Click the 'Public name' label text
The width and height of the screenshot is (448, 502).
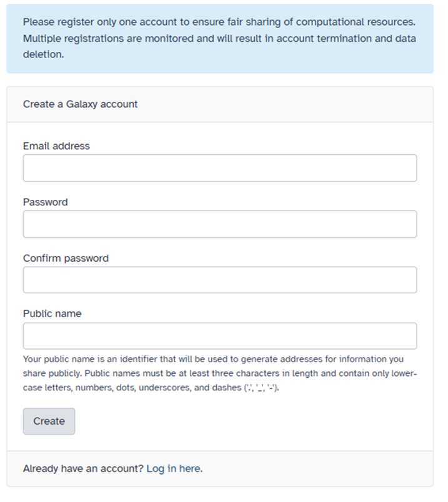point(52,313)
